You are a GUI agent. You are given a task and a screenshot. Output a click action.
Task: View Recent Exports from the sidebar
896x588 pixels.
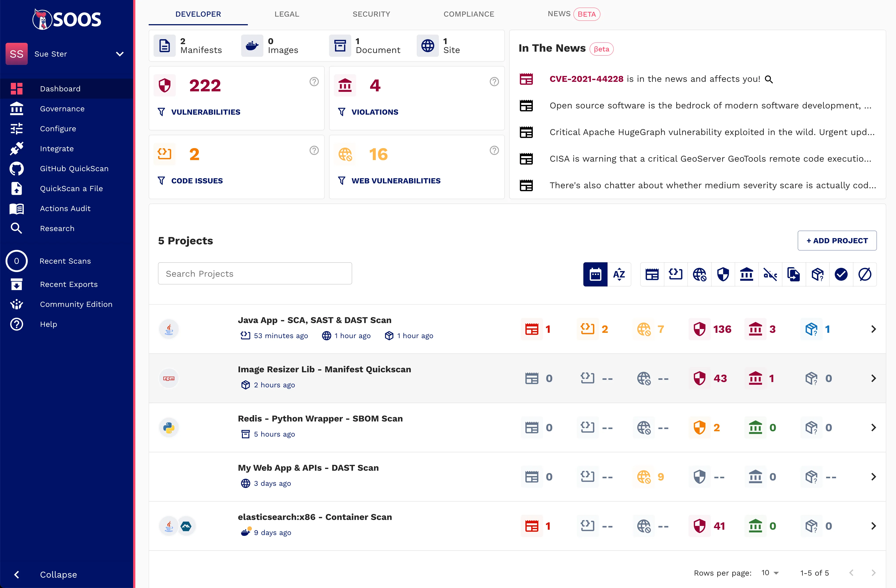click(69, 284)
